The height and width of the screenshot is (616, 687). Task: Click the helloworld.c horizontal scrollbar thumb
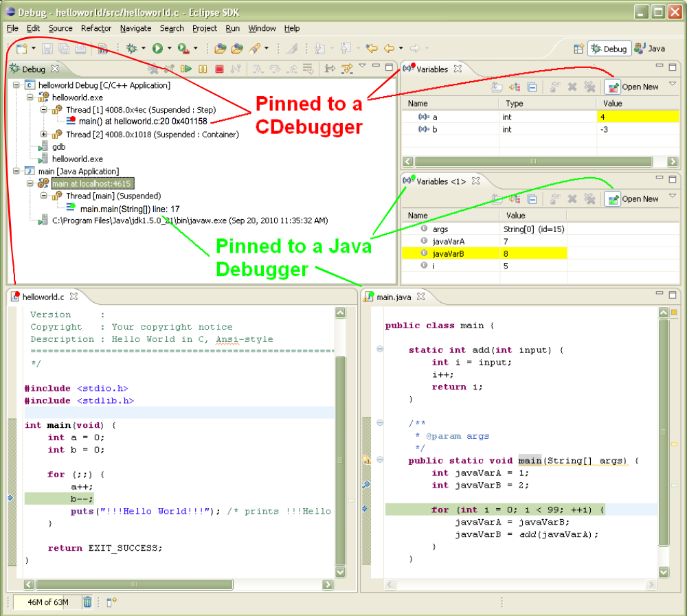[x=134, y=584]
